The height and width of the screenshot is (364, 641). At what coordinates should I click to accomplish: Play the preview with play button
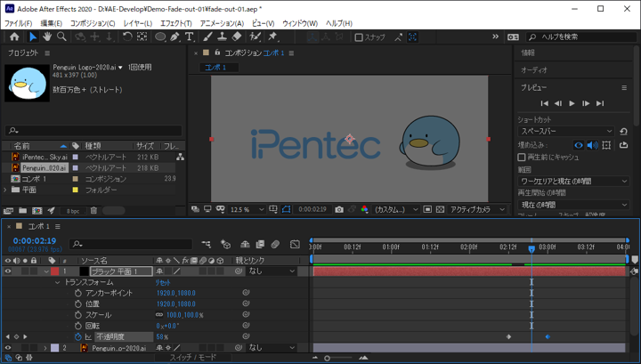coord(572,103)
